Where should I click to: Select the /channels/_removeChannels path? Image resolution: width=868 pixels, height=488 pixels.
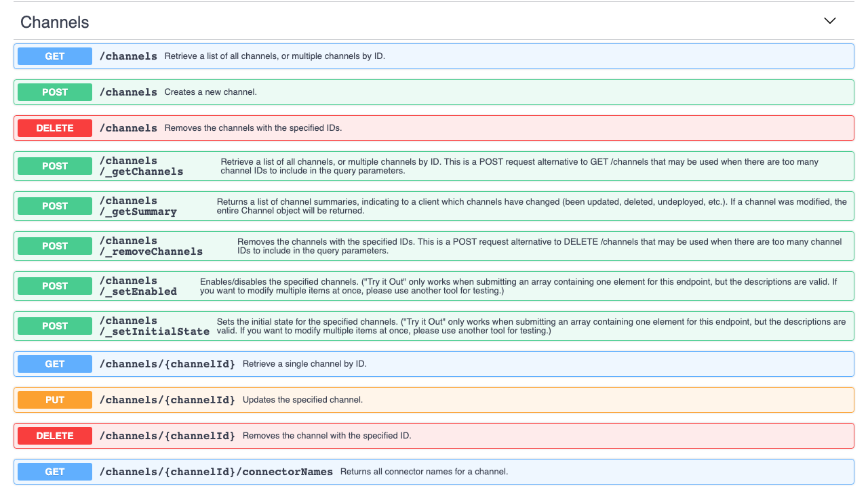151,246
